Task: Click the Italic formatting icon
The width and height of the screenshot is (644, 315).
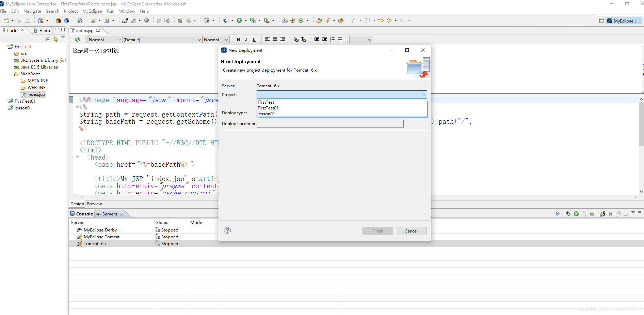Action: click(x=246, y=40)
